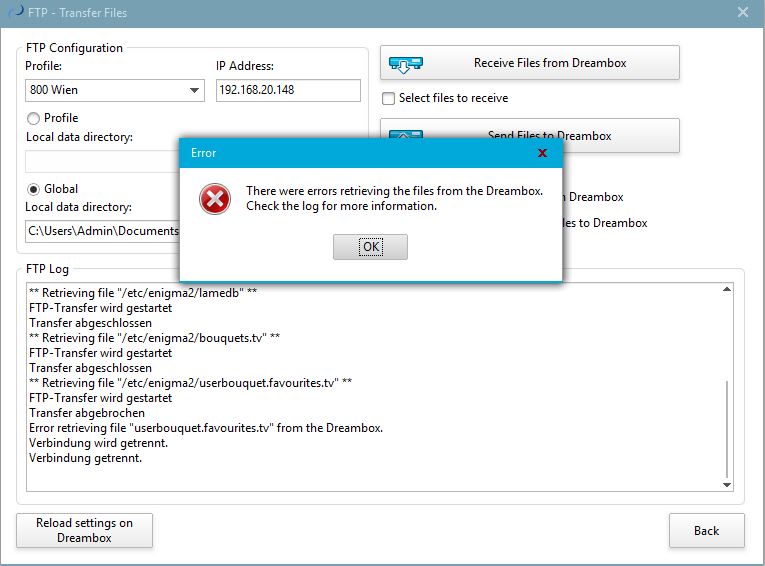Click the receive download icon on Receive button
This screenshot has width=765, height=566.
click(404, 63)
